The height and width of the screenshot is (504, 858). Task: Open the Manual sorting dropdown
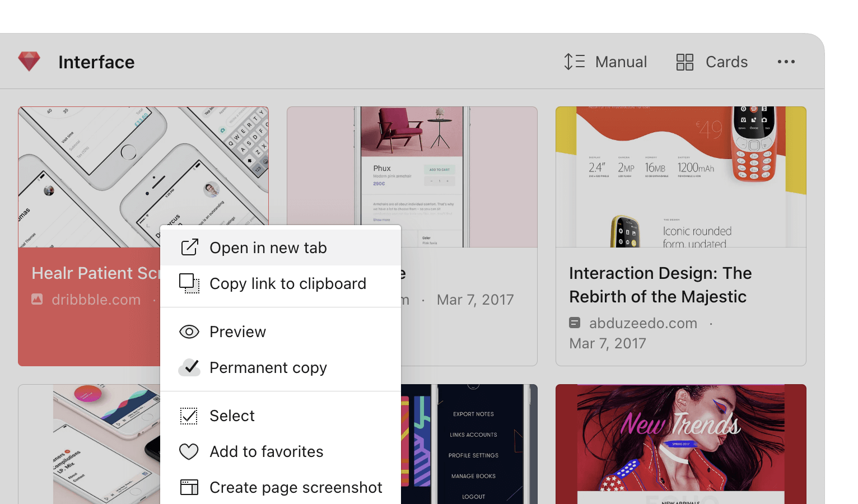coord(605,62)
